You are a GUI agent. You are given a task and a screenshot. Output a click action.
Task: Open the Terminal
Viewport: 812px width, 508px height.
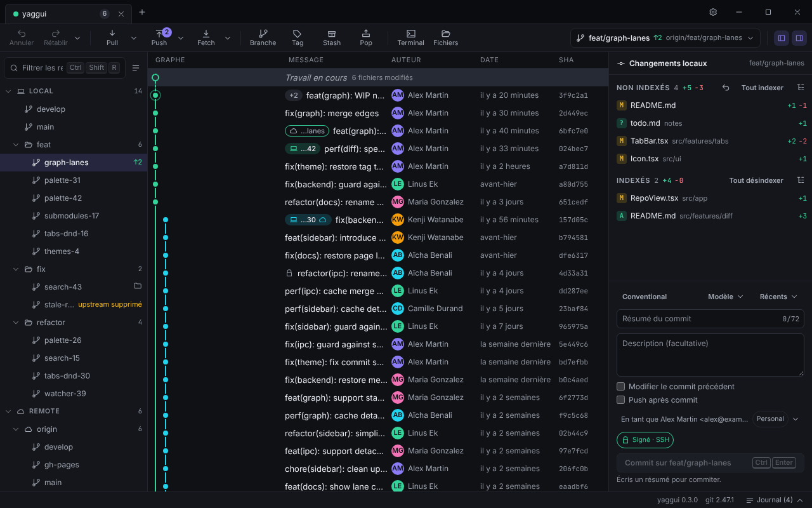point(410,37)
